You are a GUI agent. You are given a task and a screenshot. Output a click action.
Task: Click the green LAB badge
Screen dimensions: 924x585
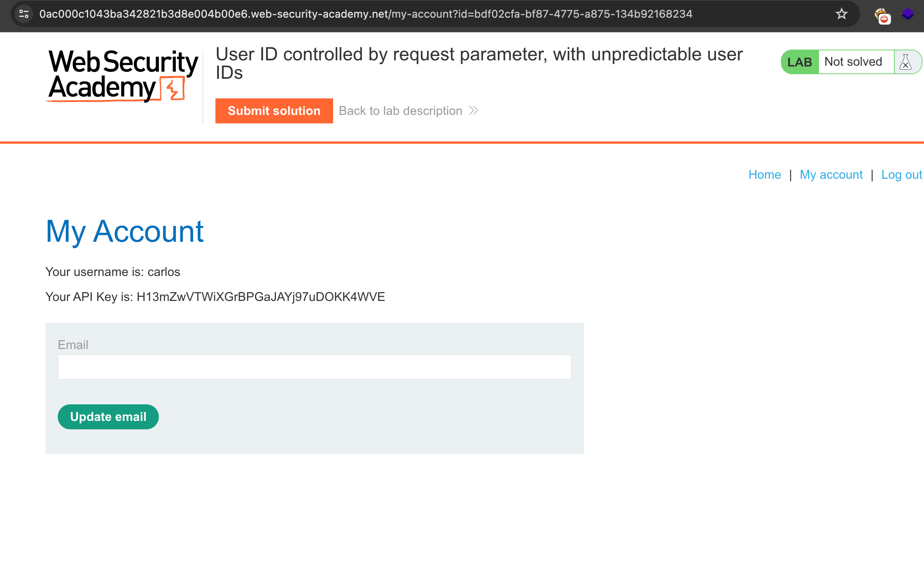coord(799,62)
